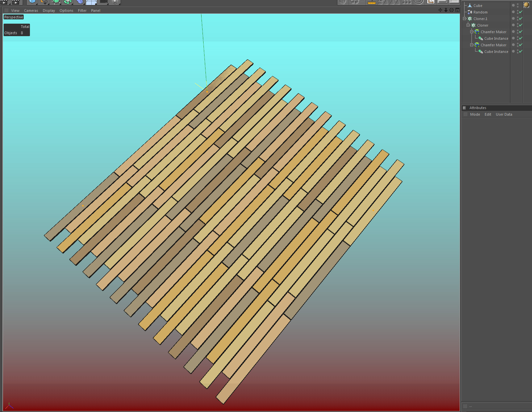Image resolution: width=532 pixels, height=412 pixels.
Task: Click the viewport zoom (dolly) arrow icon
Action: click(446, 10)
